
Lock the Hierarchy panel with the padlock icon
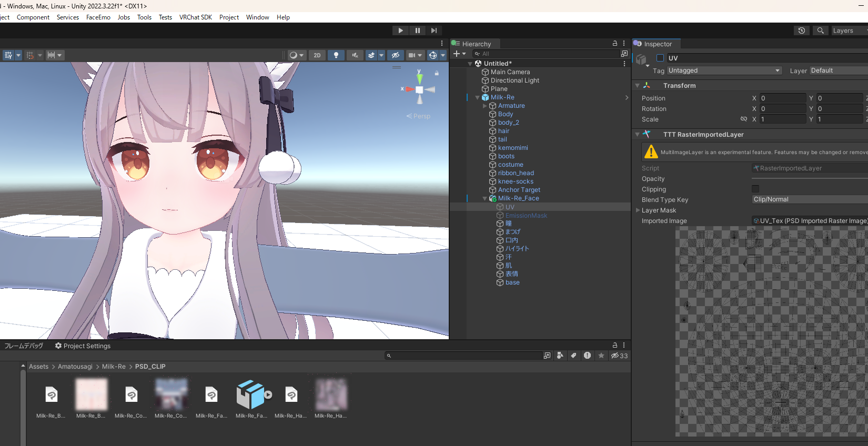coord(614,44)
